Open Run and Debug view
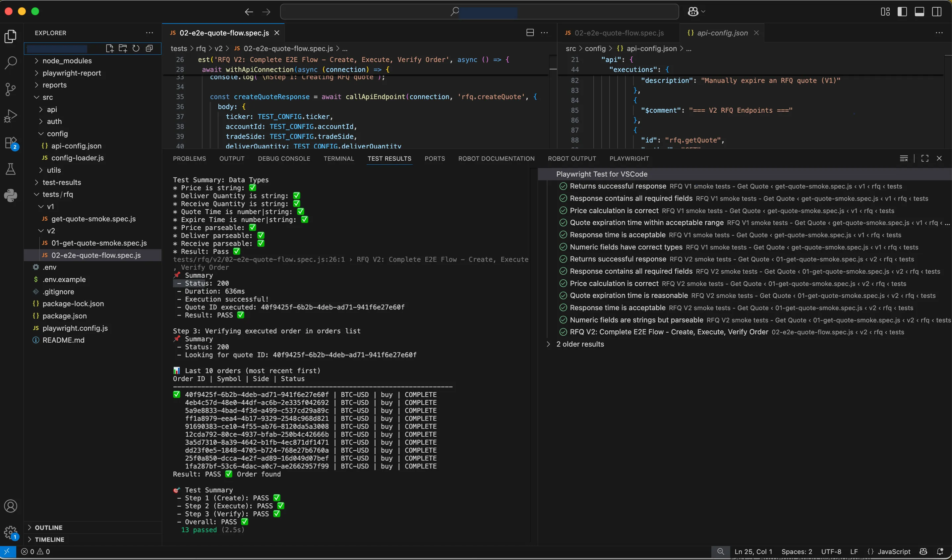Viewport: 952px width, 560px height. (11, 116)
